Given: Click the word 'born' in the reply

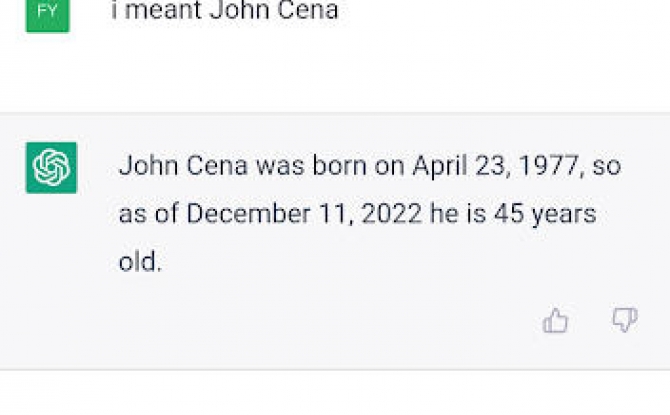Looking at the screenshot, I should 339,166.
